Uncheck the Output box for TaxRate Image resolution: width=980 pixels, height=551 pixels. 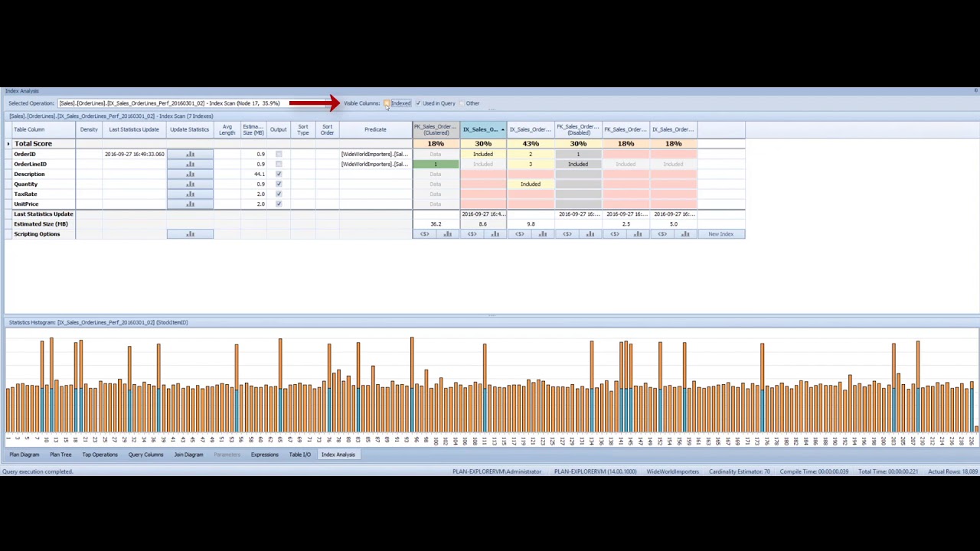click(x=279, y=194)
